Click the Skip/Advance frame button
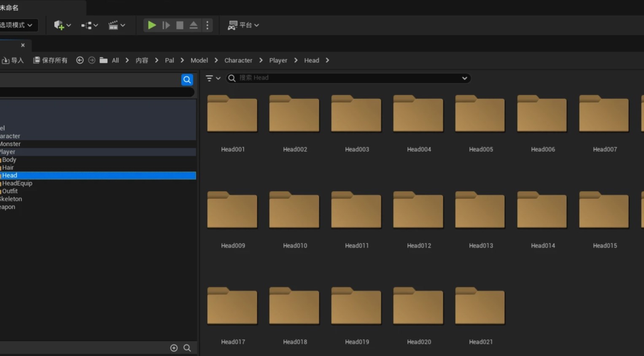The height and width of the screenshot is (356, 644). 166,25
